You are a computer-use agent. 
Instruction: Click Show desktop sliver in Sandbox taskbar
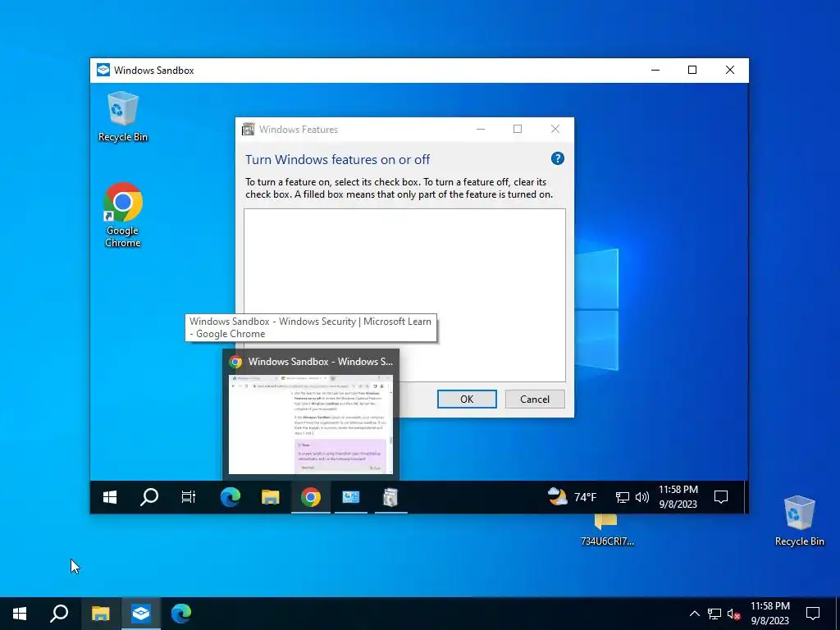[x=746, y=497]
